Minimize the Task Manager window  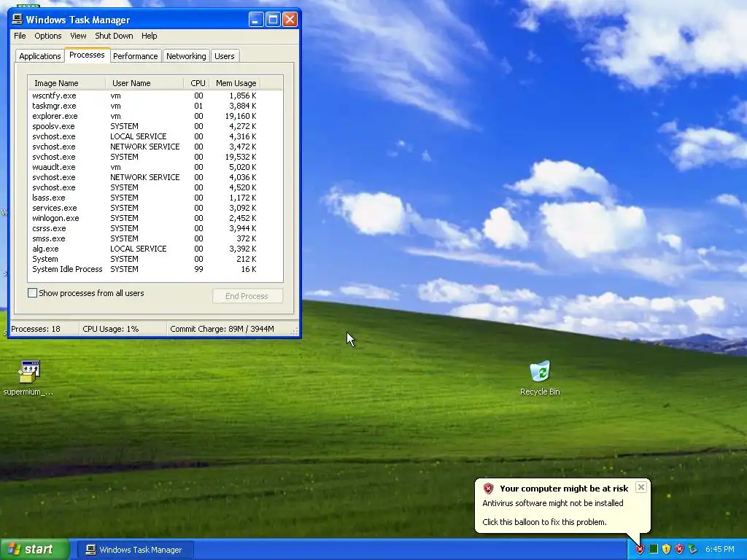point(256,20)
